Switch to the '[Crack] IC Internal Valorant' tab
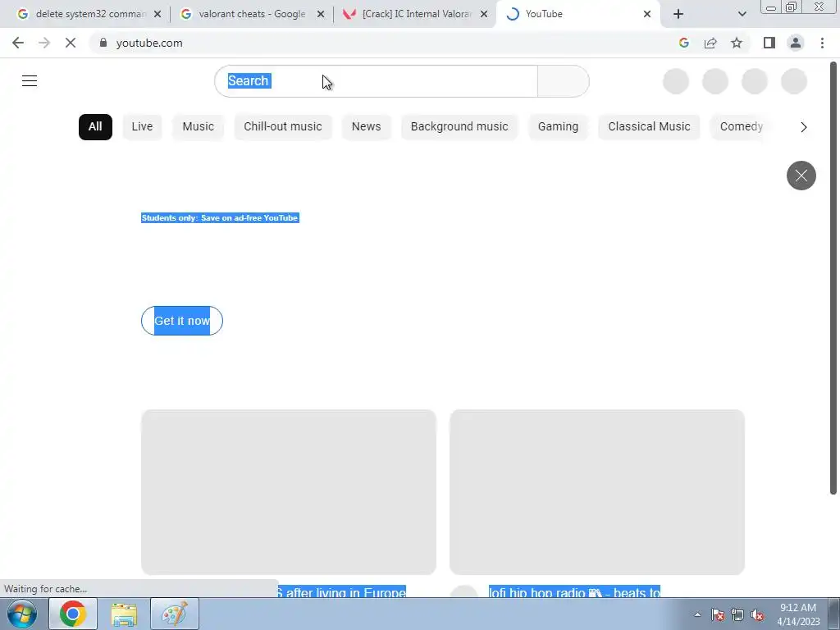This screenshot has width=840, height=630. pyautogui.click(x=416, y=14)
